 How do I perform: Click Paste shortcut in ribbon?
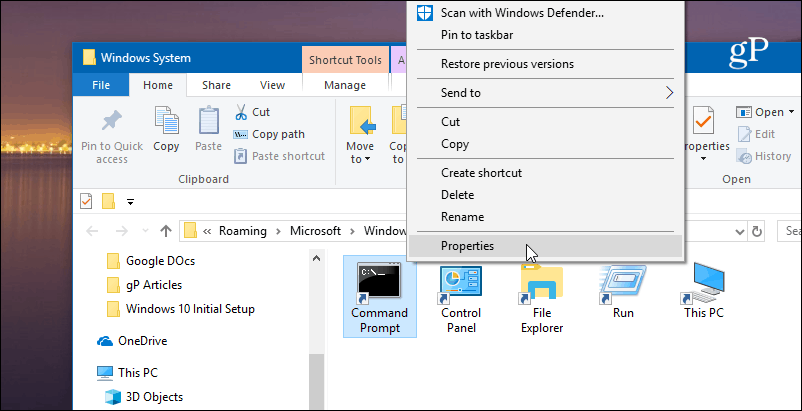tap(279, 156)
